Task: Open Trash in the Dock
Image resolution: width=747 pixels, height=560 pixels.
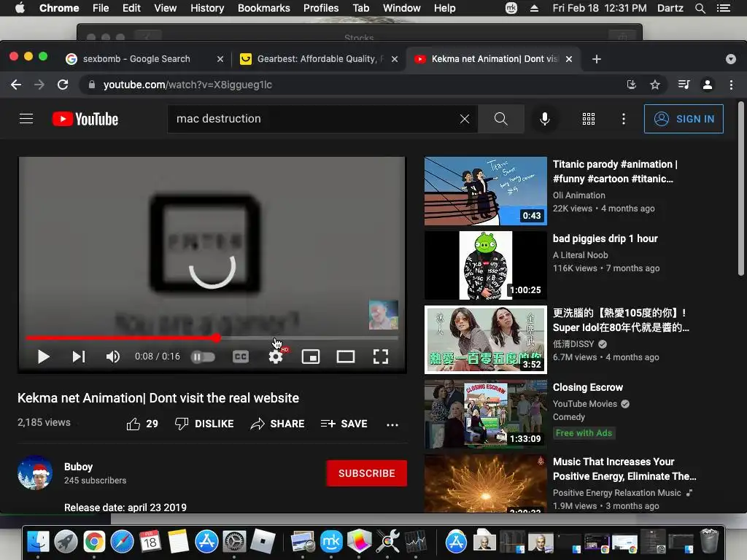Action: 709,541
